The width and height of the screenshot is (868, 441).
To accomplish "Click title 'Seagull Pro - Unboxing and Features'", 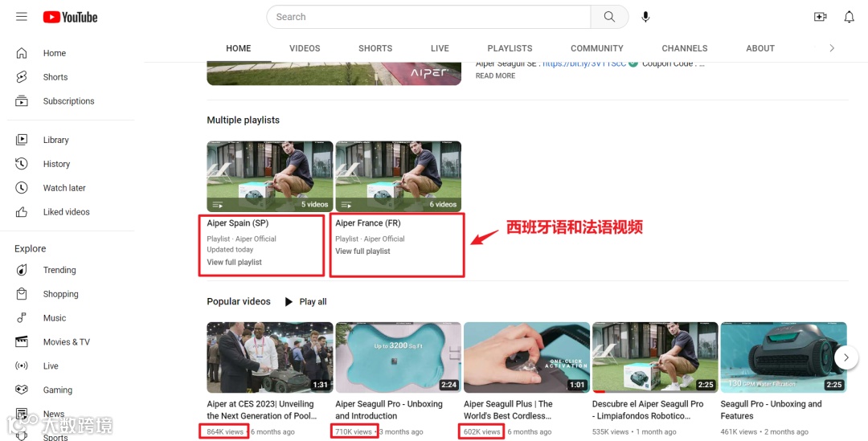I will (771, 410).
